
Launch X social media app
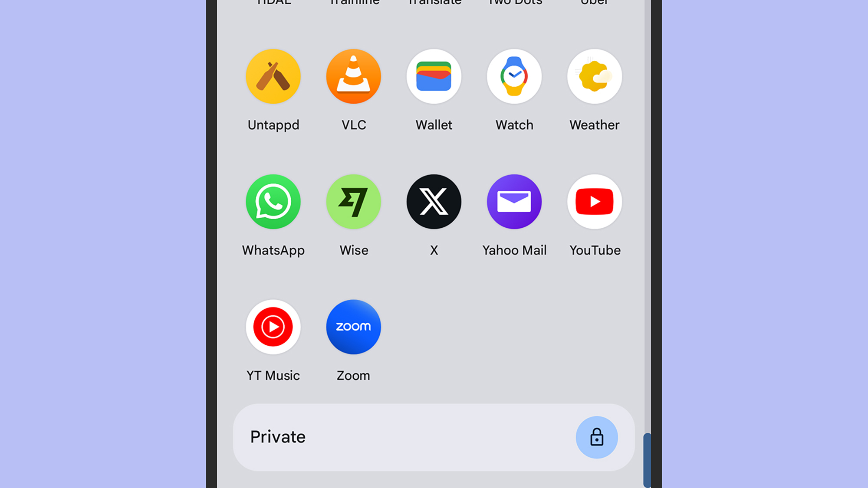pyautogui.click(x=434, y=201)
